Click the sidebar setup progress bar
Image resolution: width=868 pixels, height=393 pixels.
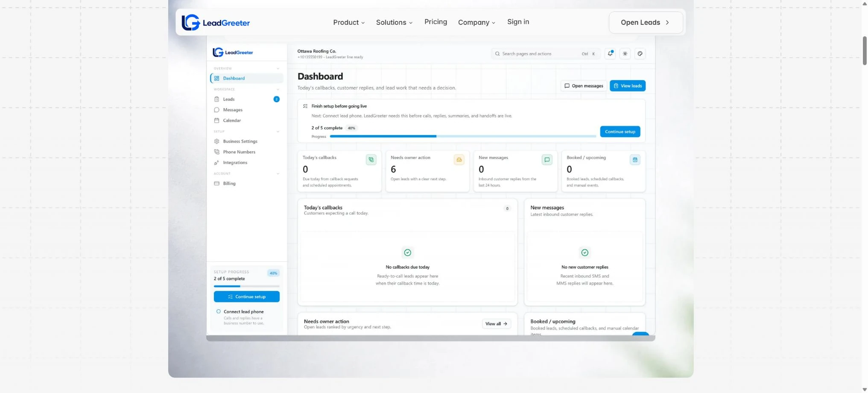247,286
